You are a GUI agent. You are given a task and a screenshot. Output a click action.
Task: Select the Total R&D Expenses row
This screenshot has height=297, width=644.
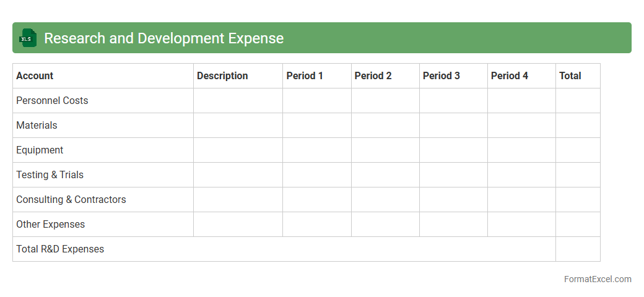coord(60,249)
